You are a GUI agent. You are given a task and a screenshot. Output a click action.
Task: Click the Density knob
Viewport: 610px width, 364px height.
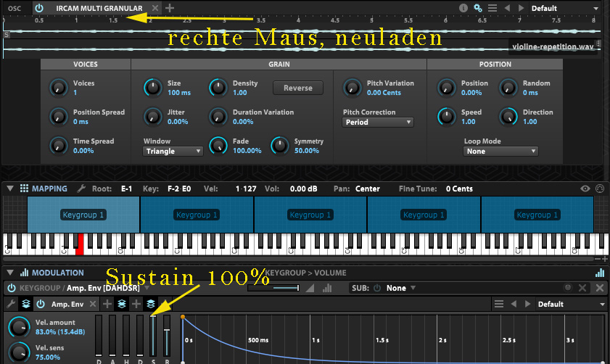tap(218, 88)
